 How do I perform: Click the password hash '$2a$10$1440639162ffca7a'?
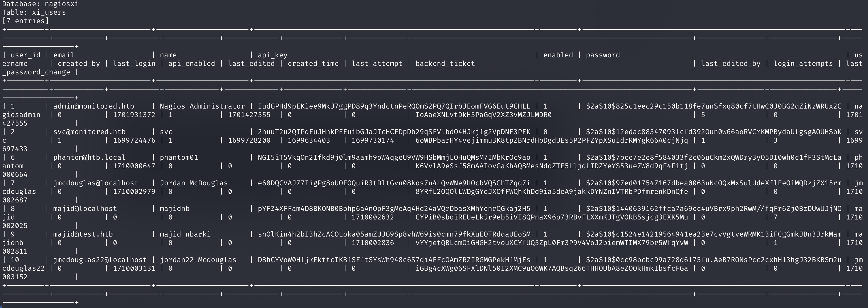[714, 209]
